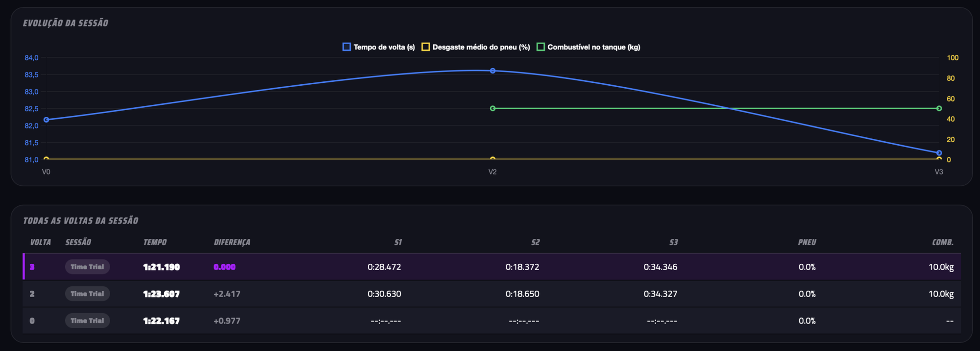980x351 pixels.
Task: Click the PNEU column header
Action: coord(807,242)
